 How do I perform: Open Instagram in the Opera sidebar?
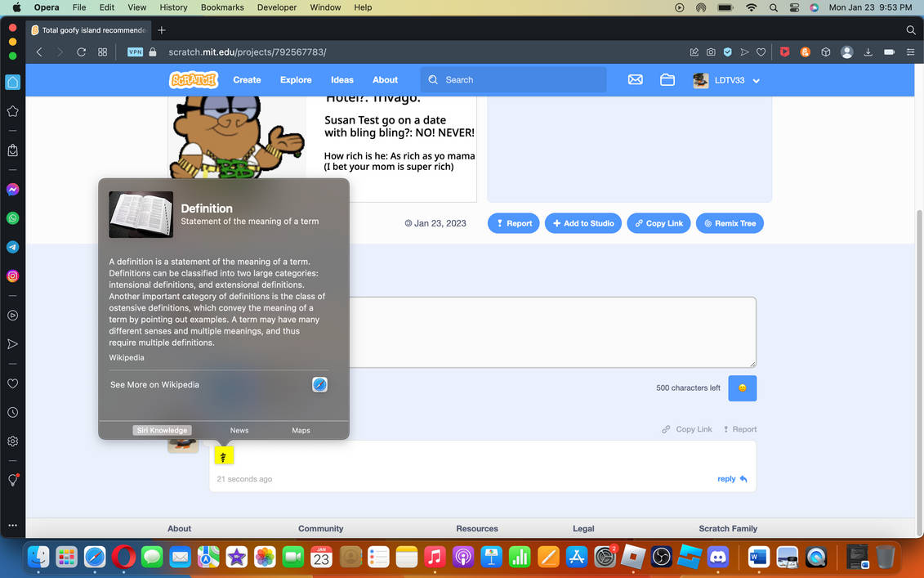coord(12,276)
